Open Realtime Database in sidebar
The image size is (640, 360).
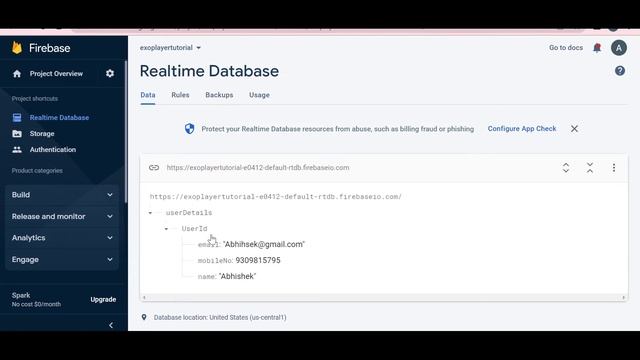click(59, 118)
